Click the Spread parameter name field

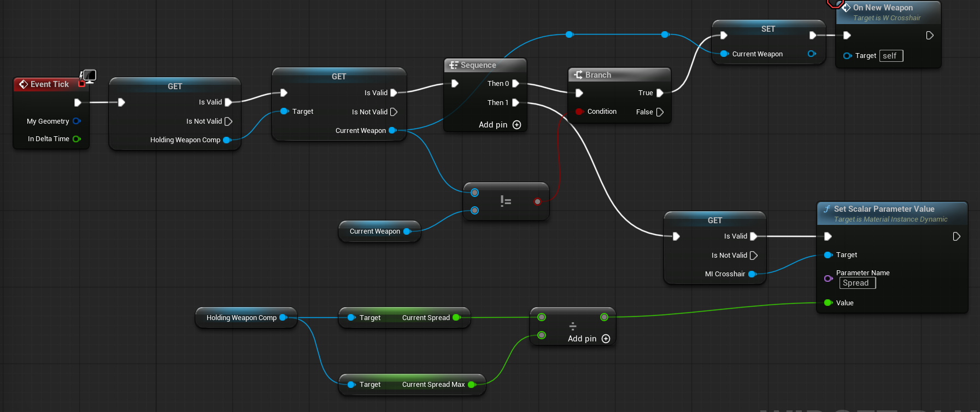click(x=857, y=283)
